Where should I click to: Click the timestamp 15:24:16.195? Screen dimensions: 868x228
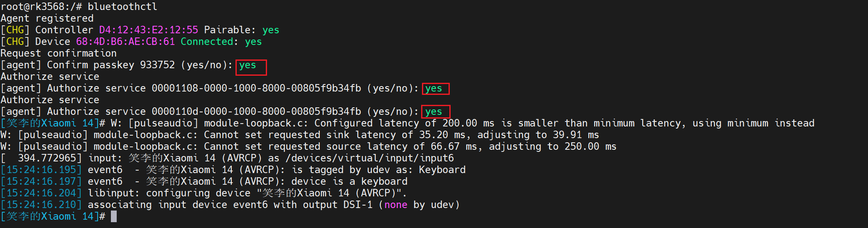[x=41, y=170]
